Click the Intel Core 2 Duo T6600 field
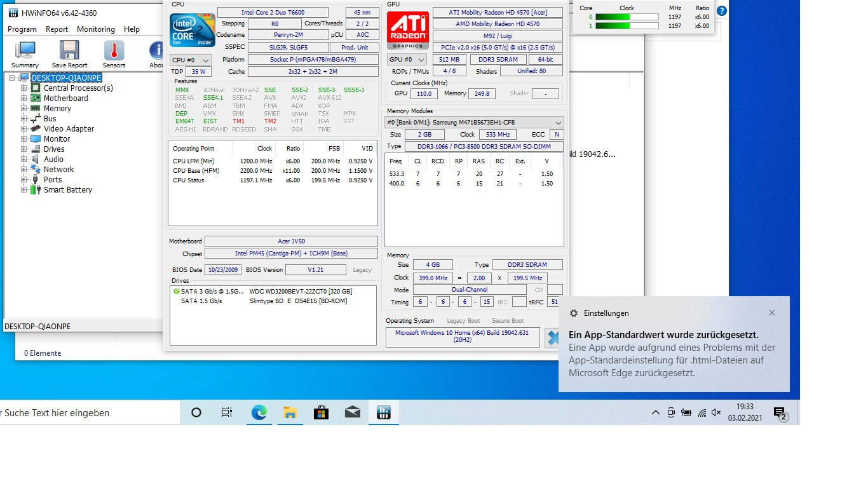The image size is (868, 488). (x=273, y=13)
